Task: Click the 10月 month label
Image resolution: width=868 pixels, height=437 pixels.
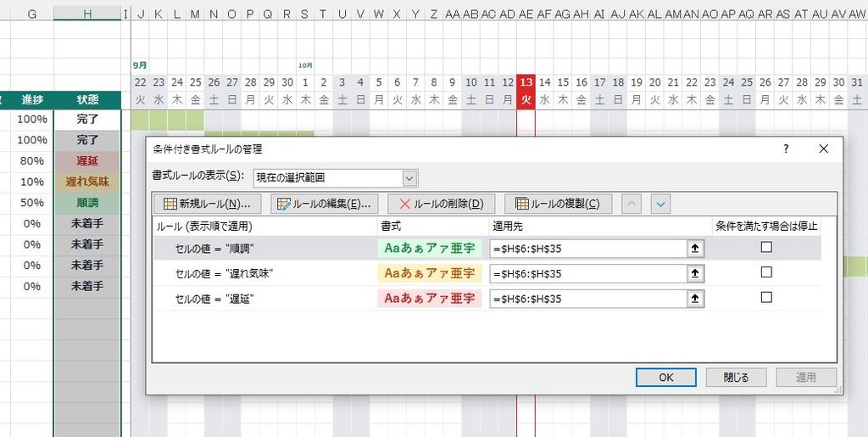Action: pos(305,65)
